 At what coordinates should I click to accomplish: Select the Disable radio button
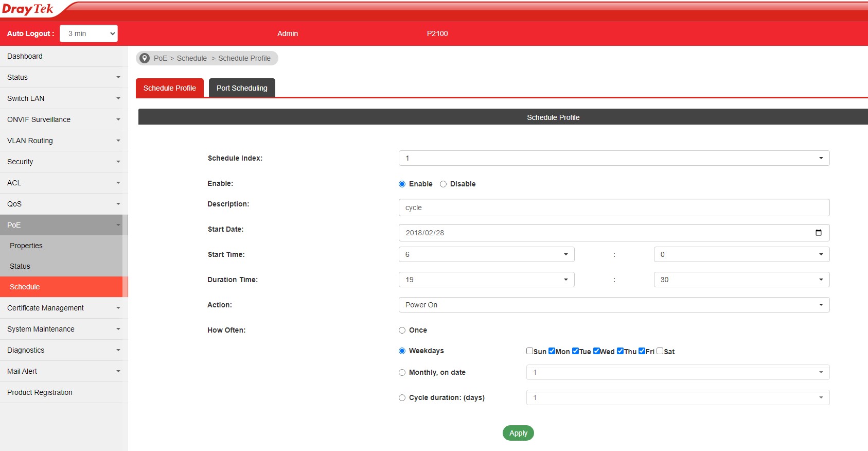[443, 184]
